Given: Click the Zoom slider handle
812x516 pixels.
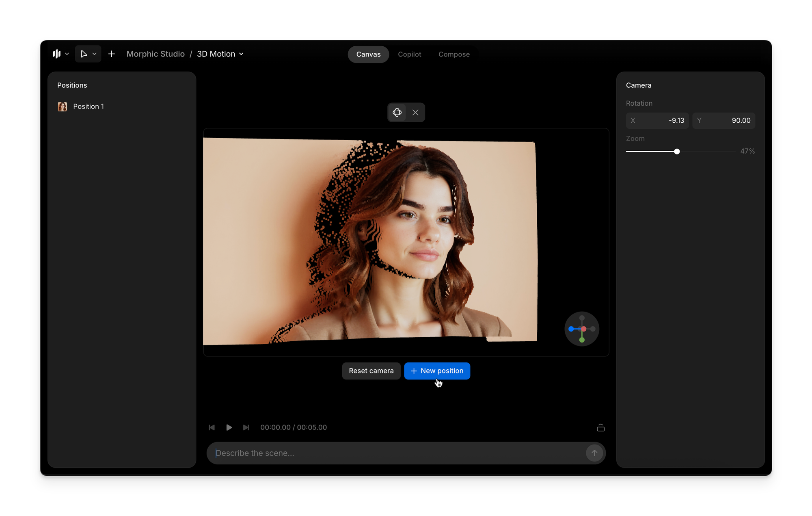Looking at the screenshot, I should [677, 152].
